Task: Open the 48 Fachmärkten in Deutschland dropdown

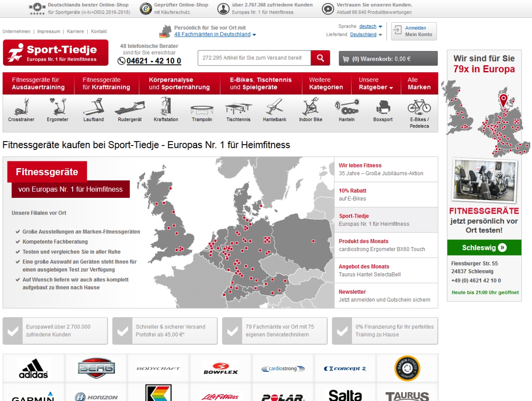Action: [x=215, y=35]
